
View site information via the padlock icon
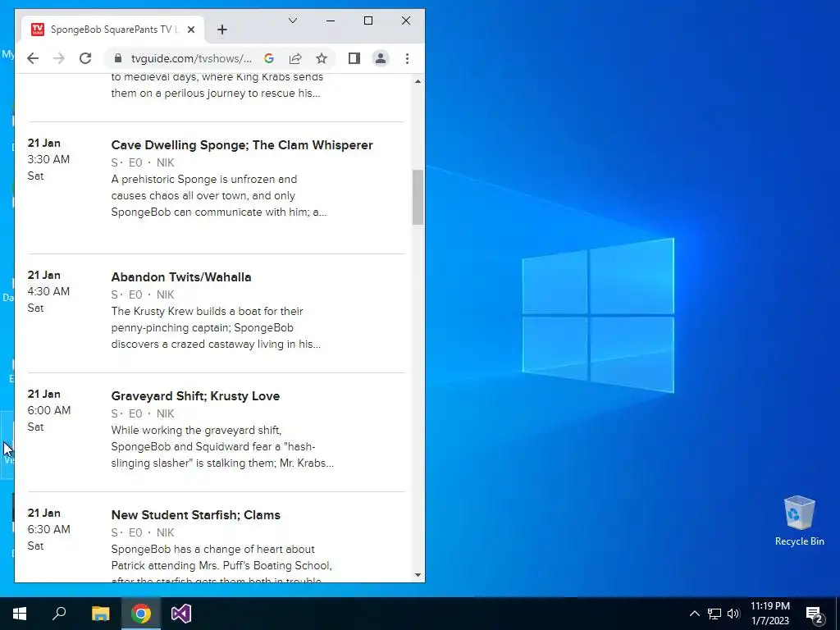(118, 58)
